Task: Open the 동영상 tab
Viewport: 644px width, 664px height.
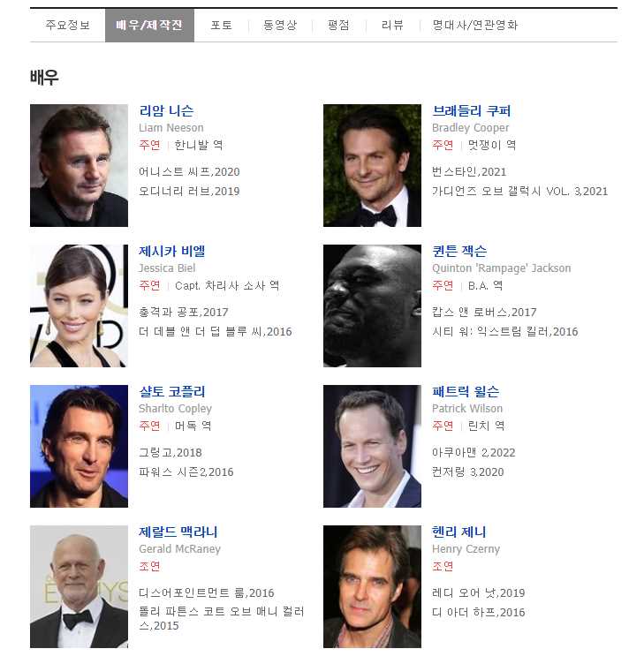Action: click(x=280, y=25)
